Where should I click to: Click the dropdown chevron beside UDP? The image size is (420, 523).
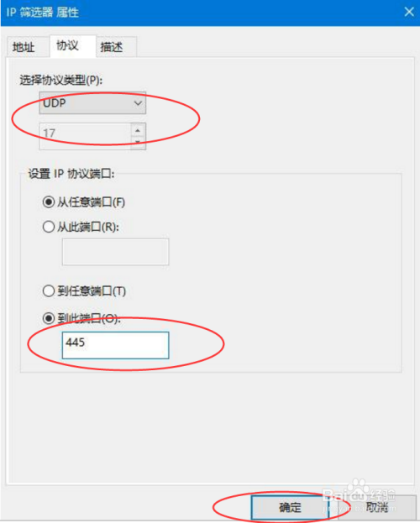[x=138, y=103]
